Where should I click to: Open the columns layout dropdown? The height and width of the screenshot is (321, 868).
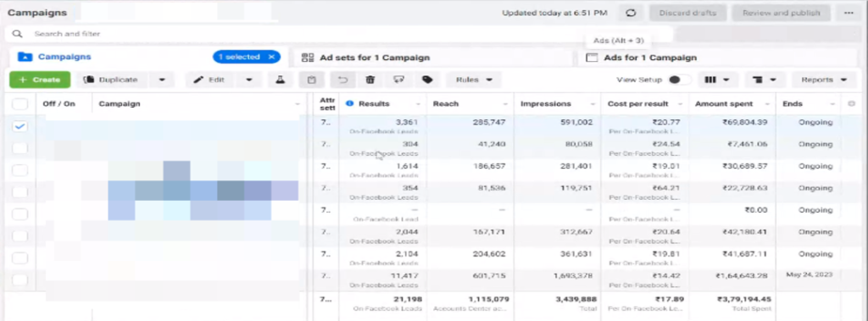[x=717, y=80]
